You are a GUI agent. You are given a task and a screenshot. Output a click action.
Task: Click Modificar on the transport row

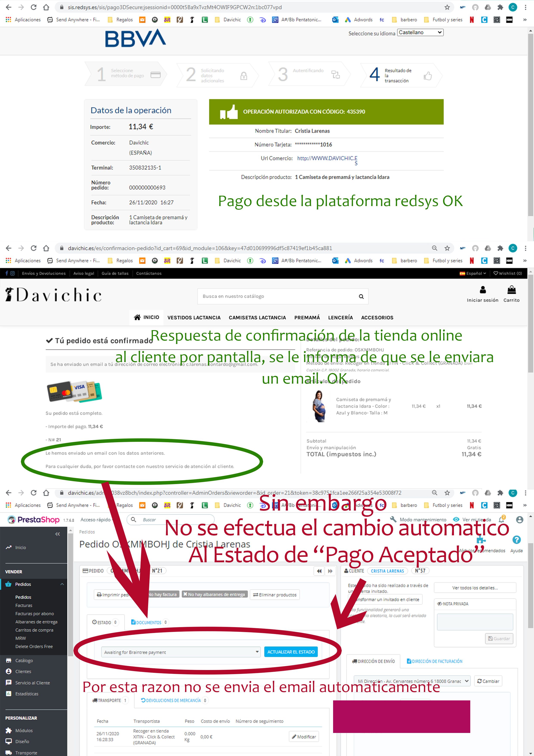304,737
